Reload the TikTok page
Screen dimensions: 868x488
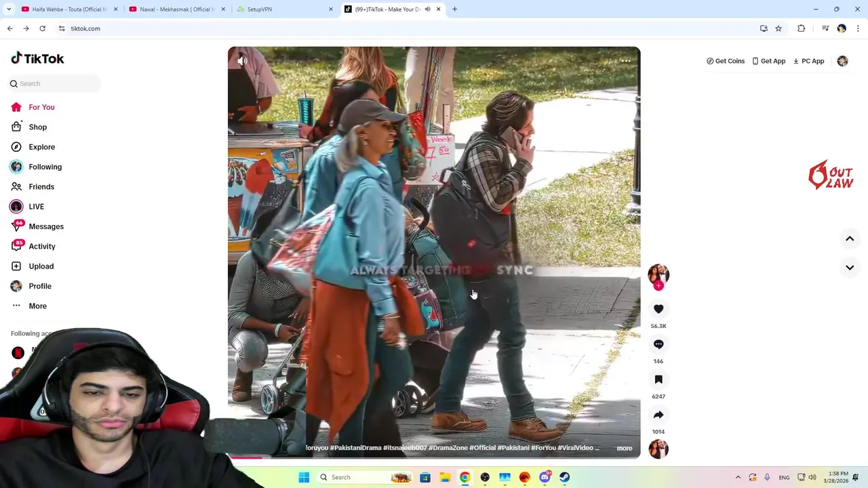[42, 28]
